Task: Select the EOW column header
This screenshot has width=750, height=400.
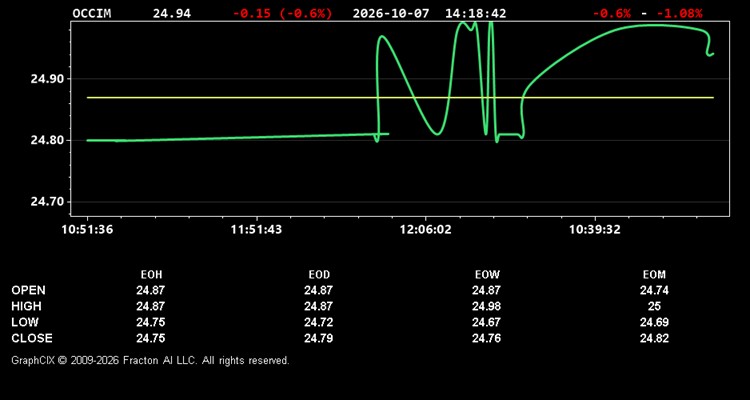Action: coord(487,275)
